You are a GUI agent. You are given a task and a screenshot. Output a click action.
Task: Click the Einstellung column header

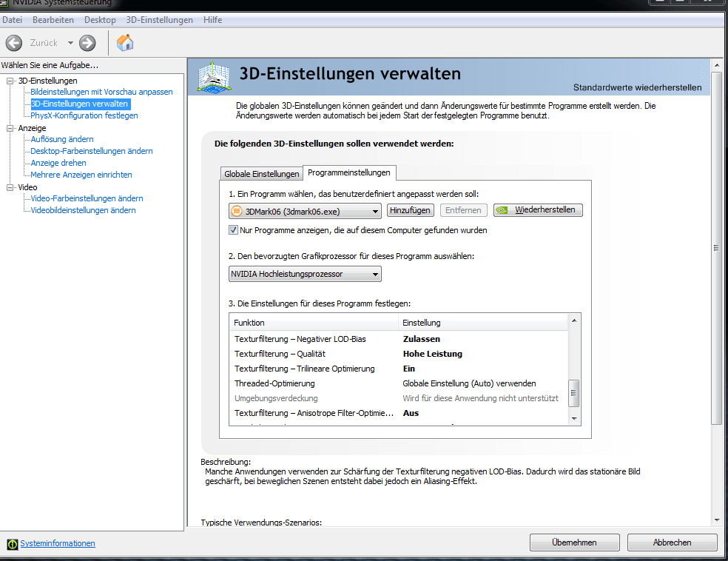483,323
